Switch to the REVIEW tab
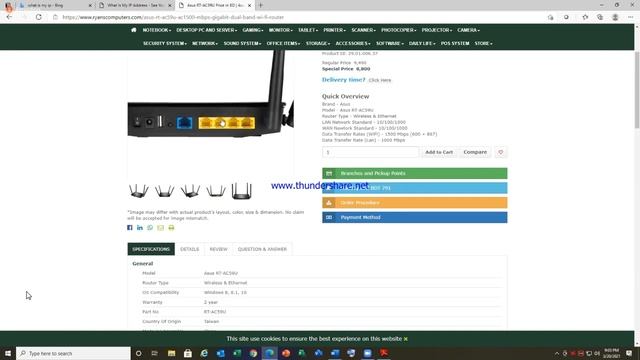This screenshot has height=360, width=640. point(218,249)
